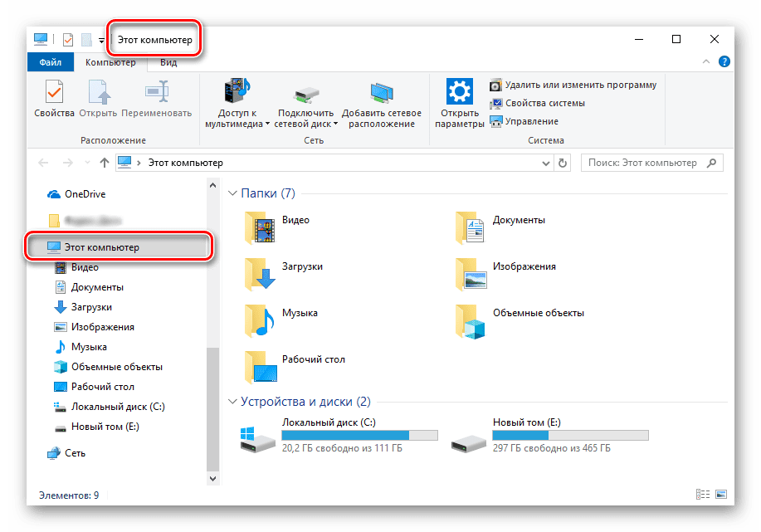The height and width of the screenshot is (532, 761).
Task: Click the Элементов: 9 status text
Action: 69,495
